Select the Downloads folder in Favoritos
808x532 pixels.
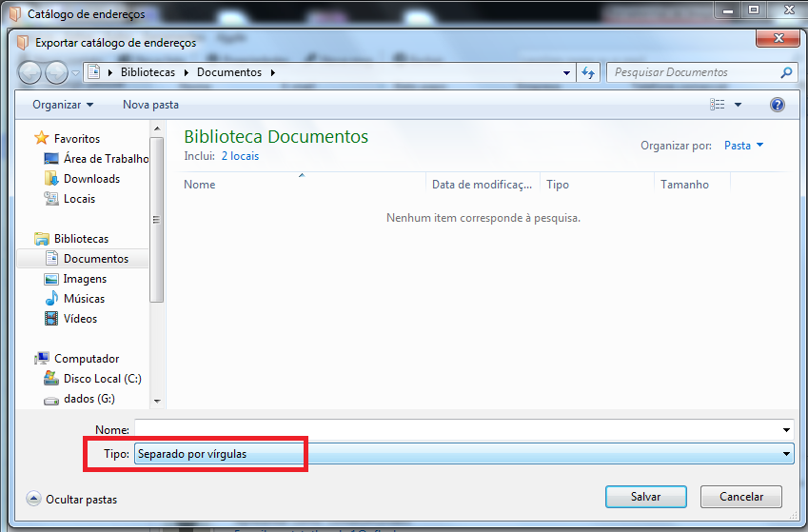click(x=91, y=179)
